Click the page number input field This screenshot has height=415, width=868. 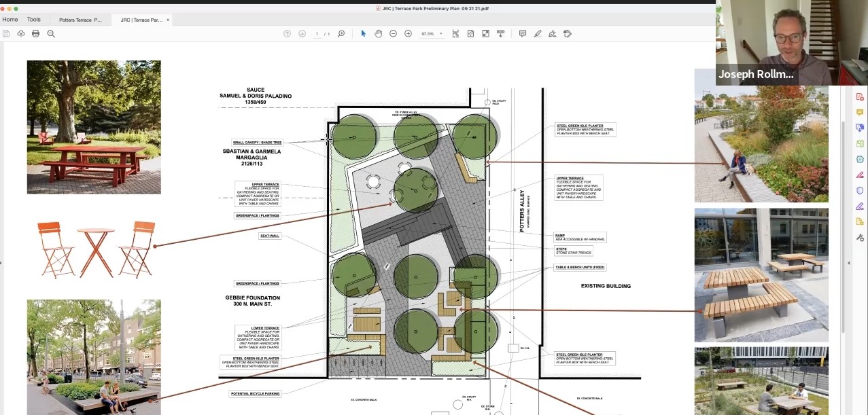317,33
